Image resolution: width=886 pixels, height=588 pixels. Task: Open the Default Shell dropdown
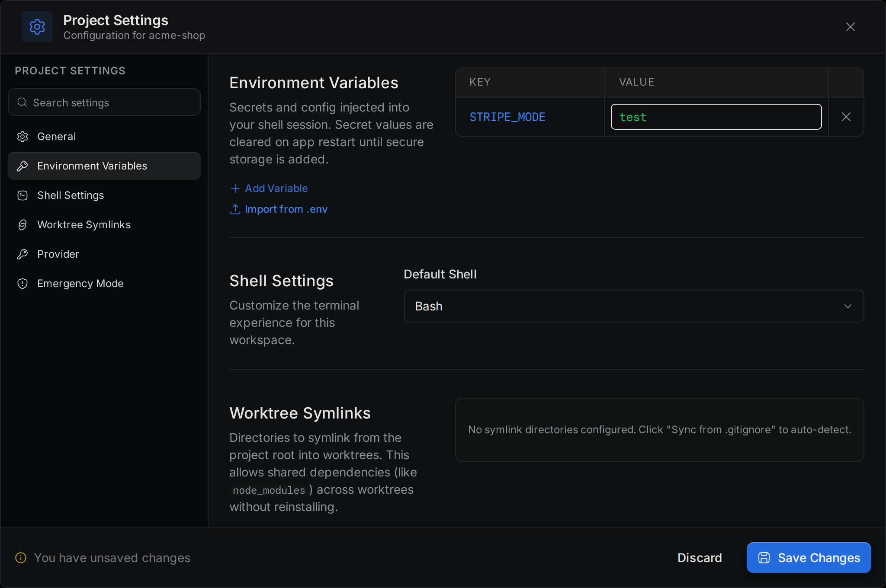[x=634, y=306]
